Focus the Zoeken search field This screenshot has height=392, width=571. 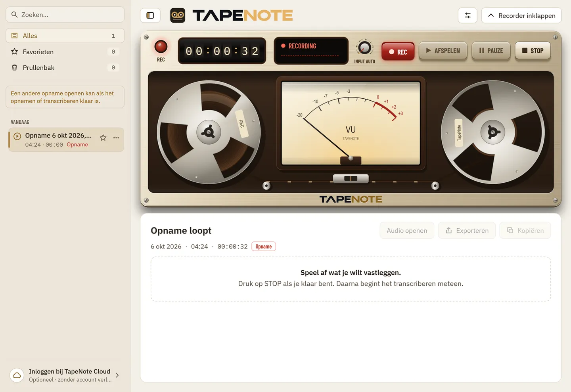click(x=65, y=15)
